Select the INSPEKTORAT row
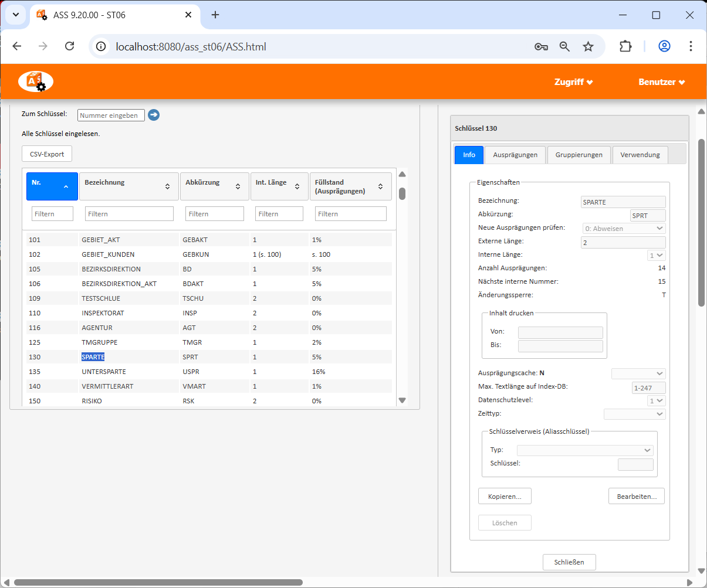The image size is (707, 588). point(209,313)
